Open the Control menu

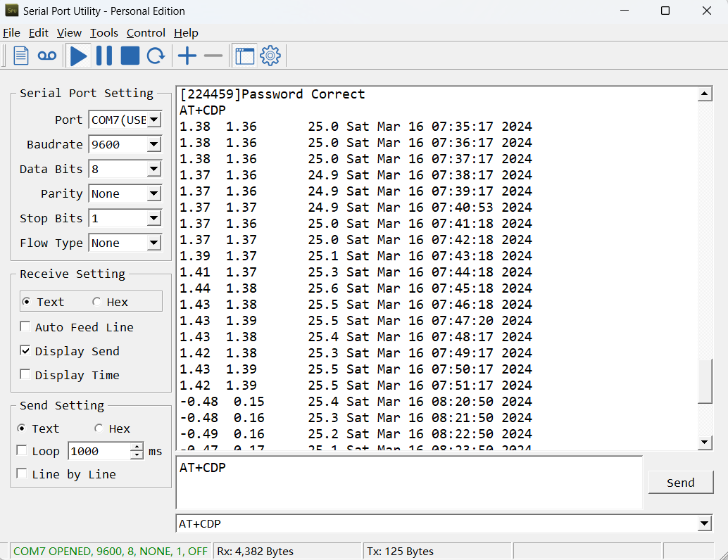(146, 33)
